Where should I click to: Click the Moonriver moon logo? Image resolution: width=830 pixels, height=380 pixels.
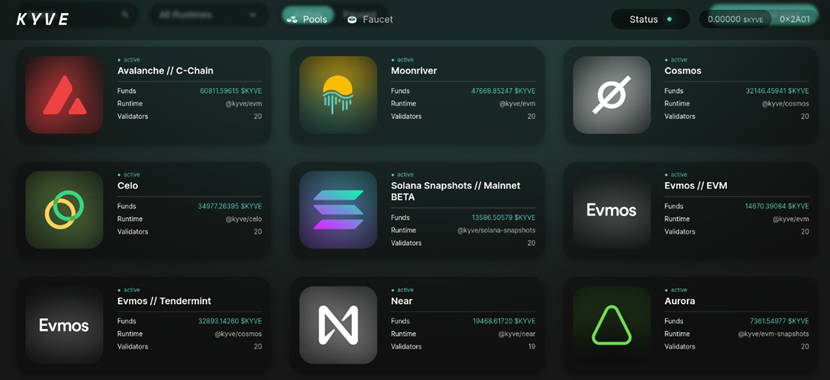point(338,95)
